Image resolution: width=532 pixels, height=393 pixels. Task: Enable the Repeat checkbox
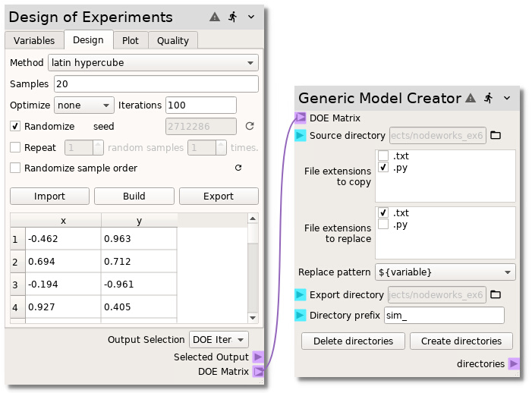[15, 147]
